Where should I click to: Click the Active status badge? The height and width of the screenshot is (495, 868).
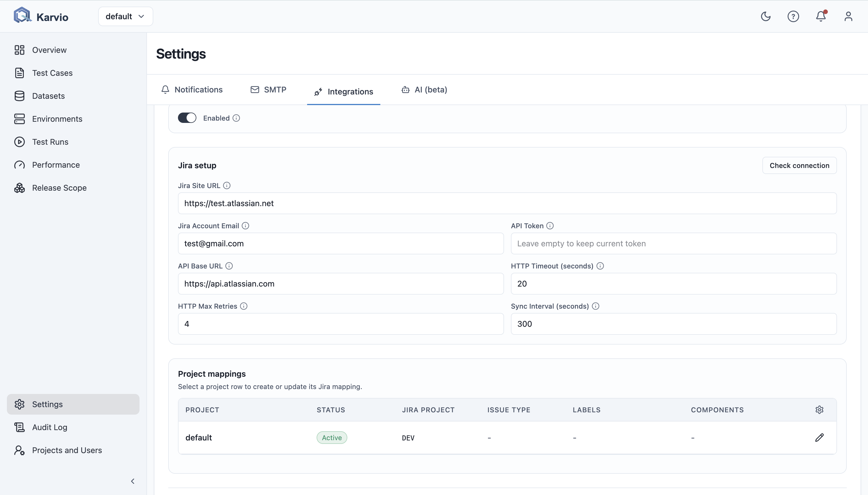[x=332, y=438]
